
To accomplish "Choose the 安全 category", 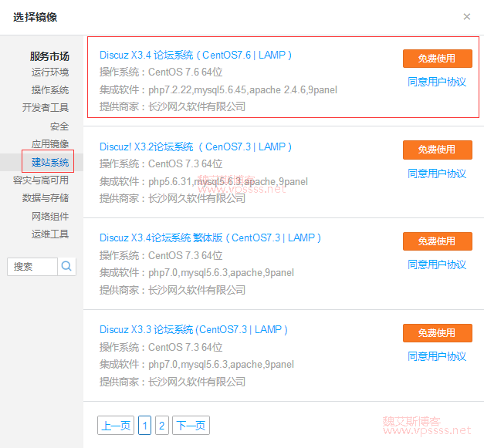I will (x=59, y=126).
